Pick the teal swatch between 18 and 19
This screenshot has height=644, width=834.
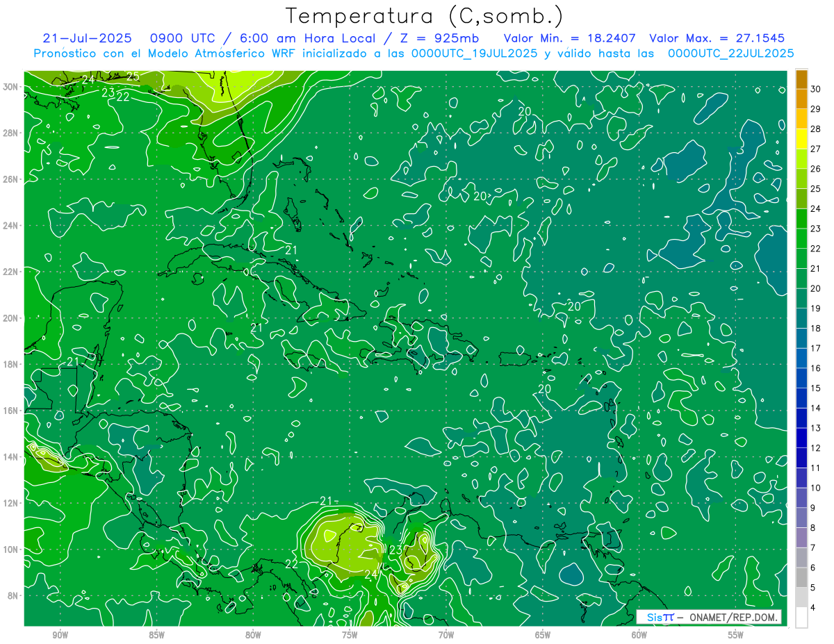(x=801, y=319)
